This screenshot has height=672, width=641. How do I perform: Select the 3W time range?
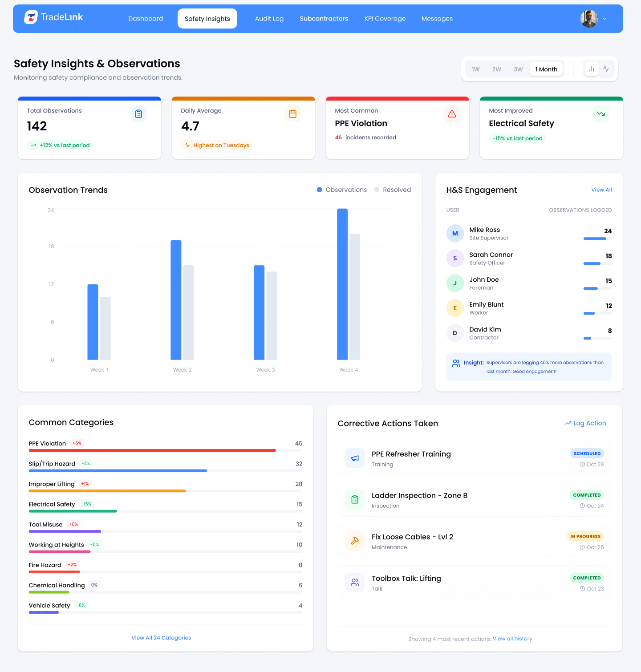(518, 69)
